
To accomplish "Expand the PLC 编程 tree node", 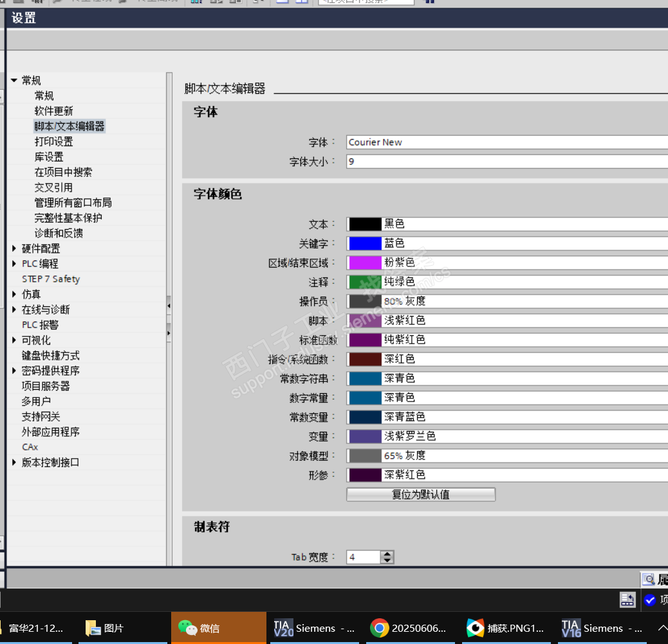I will pyautogui.click(x=14, y=263).
